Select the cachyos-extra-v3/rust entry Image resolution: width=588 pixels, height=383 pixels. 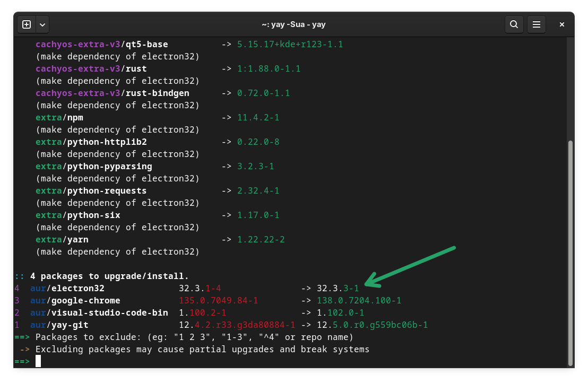click(85, 68)
